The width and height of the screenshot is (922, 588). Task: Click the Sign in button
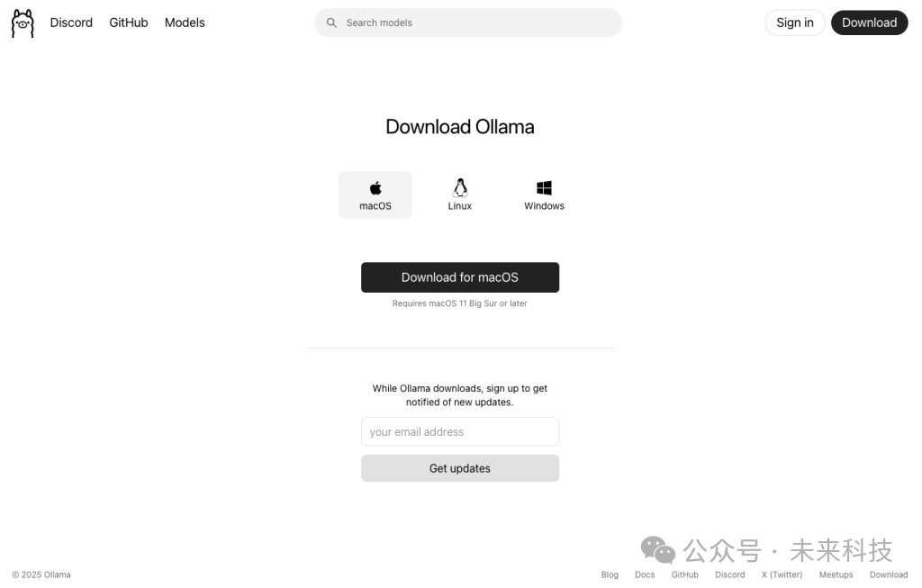[795, 23]
